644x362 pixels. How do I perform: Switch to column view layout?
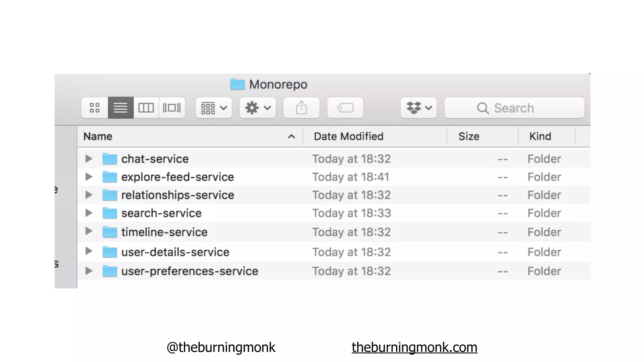click(x=146, y=108)
